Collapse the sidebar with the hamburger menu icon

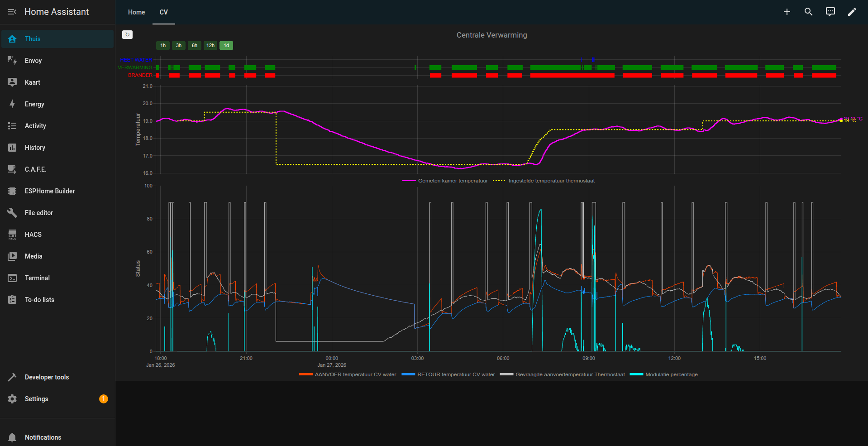coord(12,12)
